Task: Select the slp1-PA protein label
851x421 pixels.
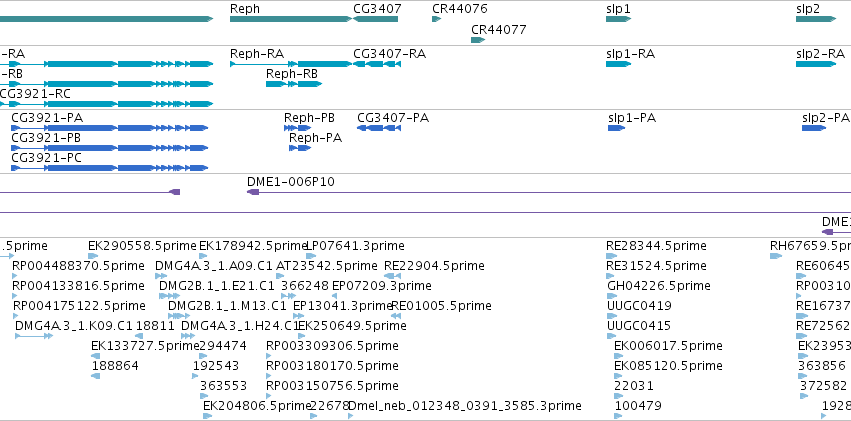Action: pos(632,118)
